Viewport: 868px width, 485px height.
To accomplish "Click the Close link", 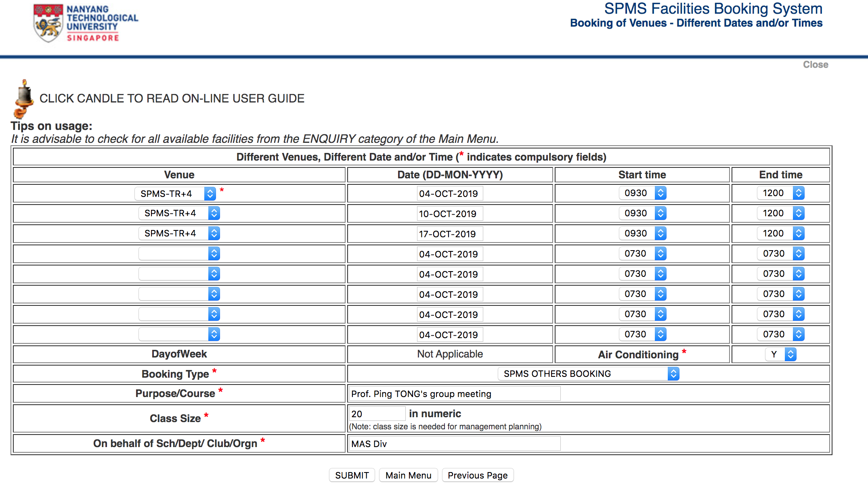I will pos(815,65).
